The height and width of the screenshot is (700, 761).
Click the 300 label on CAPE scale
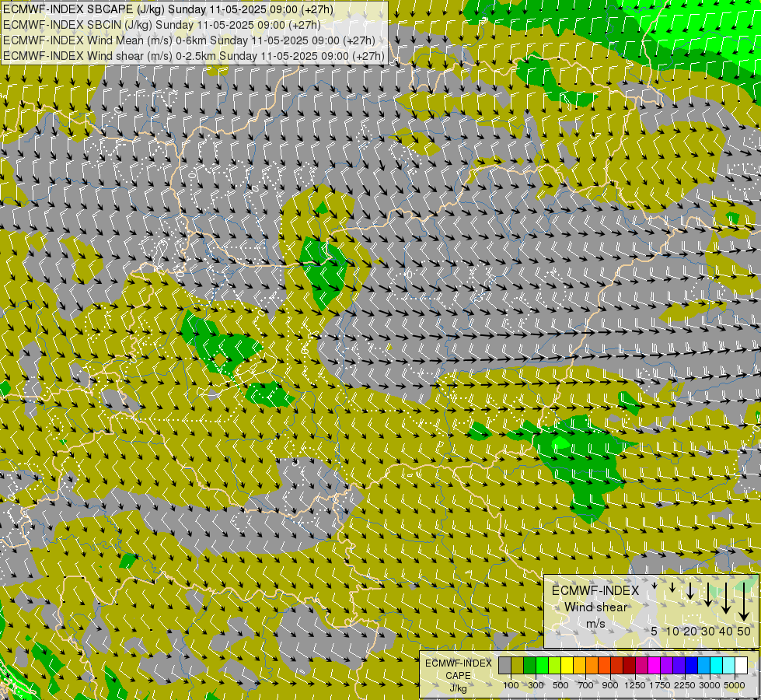tap(536, 685)
